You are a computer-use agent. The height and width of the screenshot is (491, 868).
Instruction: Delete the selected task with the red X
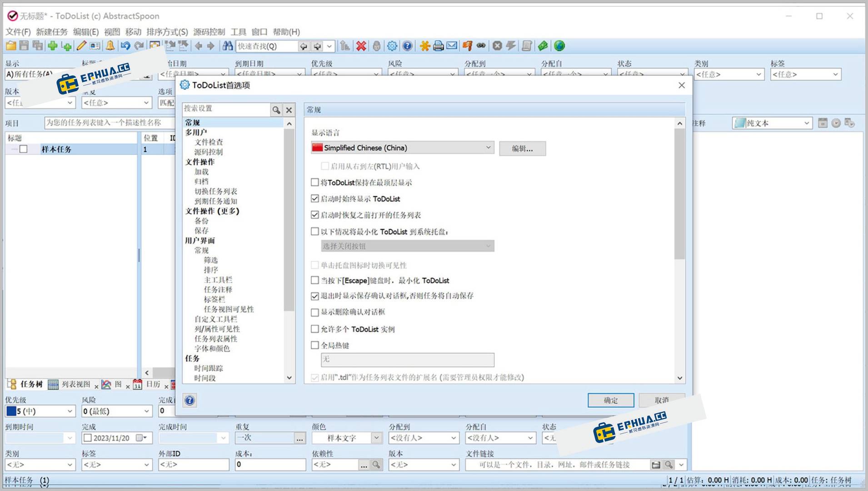pyautogui.click(x=360, y=46)
